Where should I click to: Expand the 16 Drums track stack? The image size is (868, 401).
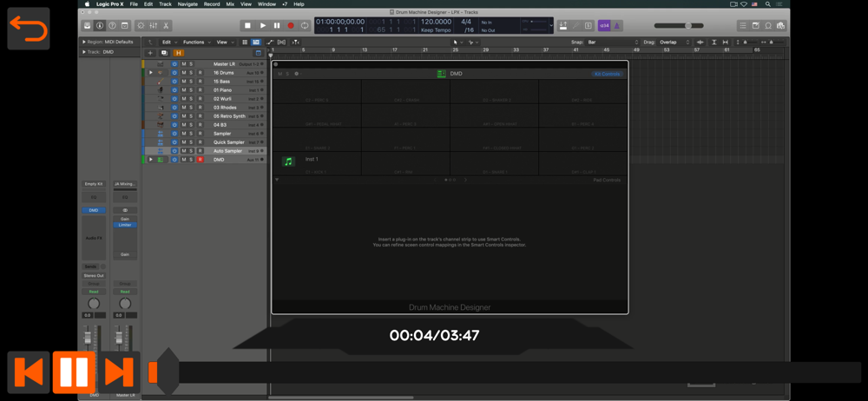click(x=150, y=73)
